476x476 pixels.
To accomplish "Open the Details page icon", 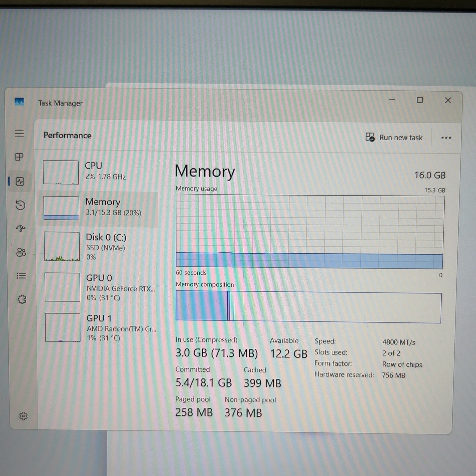I will pos(21,276).
